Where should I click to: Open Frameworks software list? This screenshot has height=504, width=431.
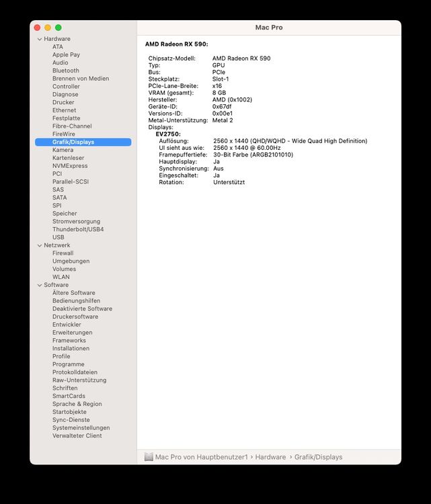(x=69, y=341)
